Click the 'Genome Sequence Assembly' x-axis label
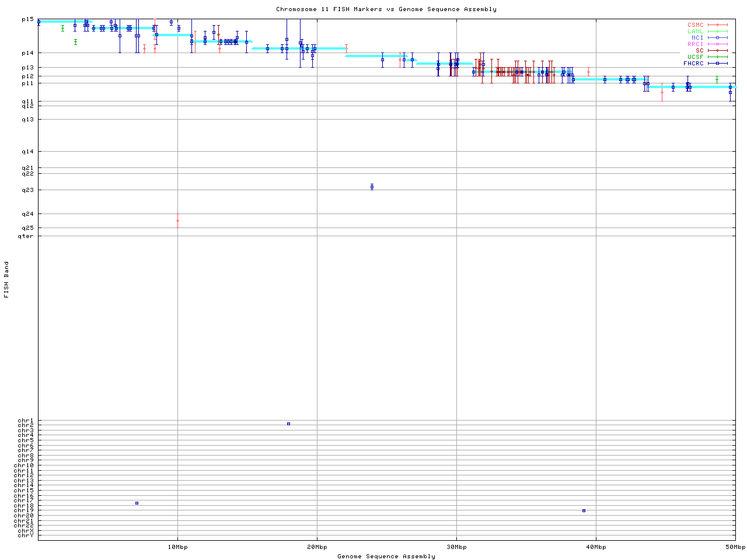 pos(386,556)
